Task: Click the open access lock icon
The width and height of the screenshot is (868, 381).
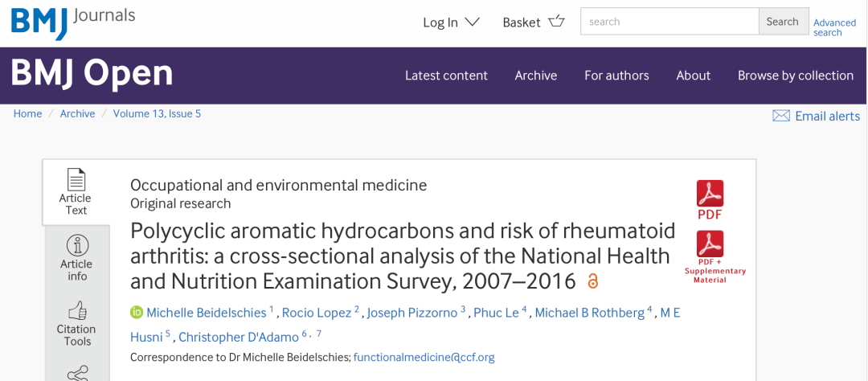Action: [x=593, y=281]
